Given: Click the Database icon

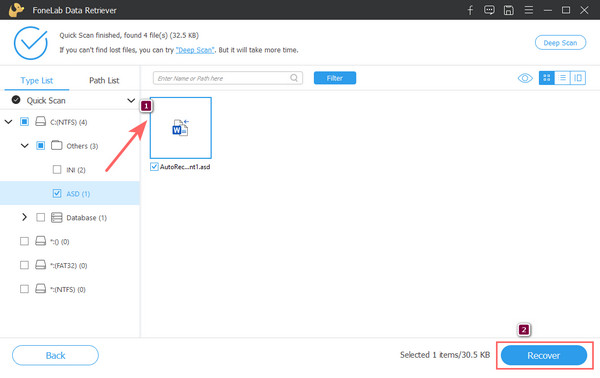Looking at the screenshot, I should [57, 217].
